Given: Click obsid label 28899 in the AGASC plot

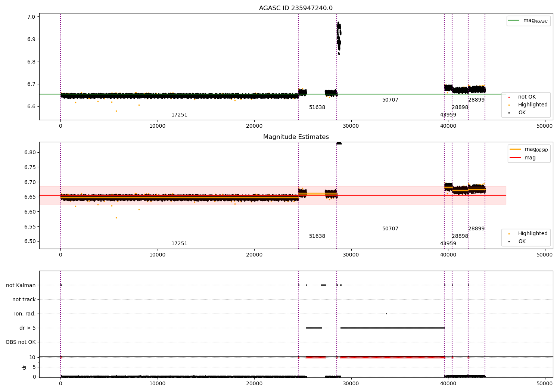Looking at the screenshot, I should 476,100.
